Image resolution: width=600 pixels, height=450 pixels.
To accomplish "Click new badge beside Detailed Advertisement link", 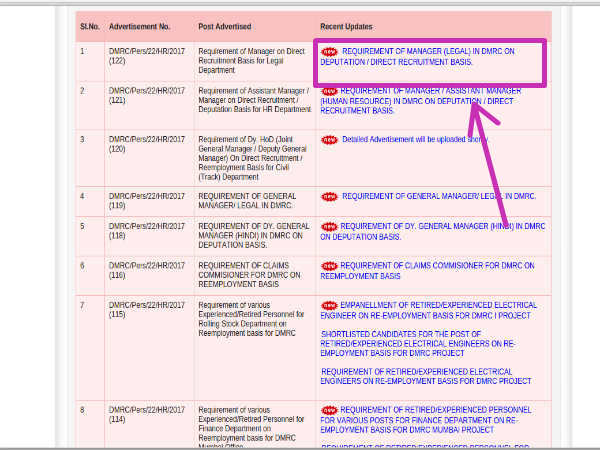I will [x=329, y=140].
